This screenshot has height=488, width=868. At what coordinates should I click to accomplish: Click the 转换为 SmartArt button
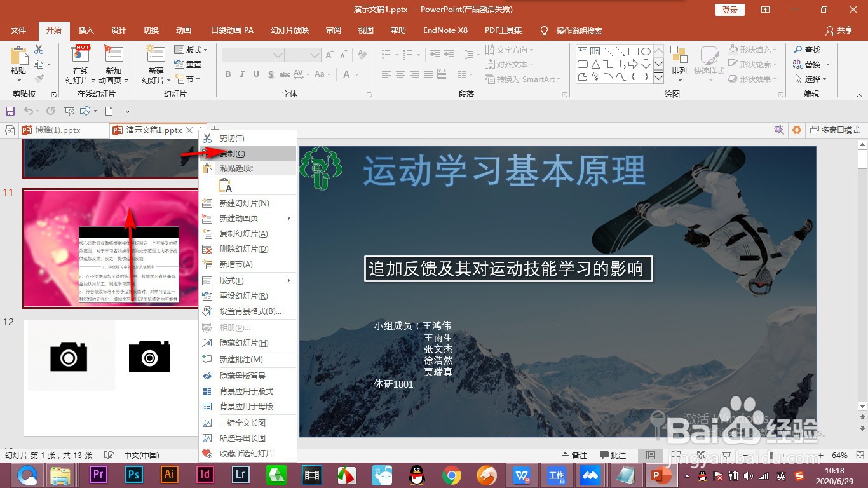524,79
